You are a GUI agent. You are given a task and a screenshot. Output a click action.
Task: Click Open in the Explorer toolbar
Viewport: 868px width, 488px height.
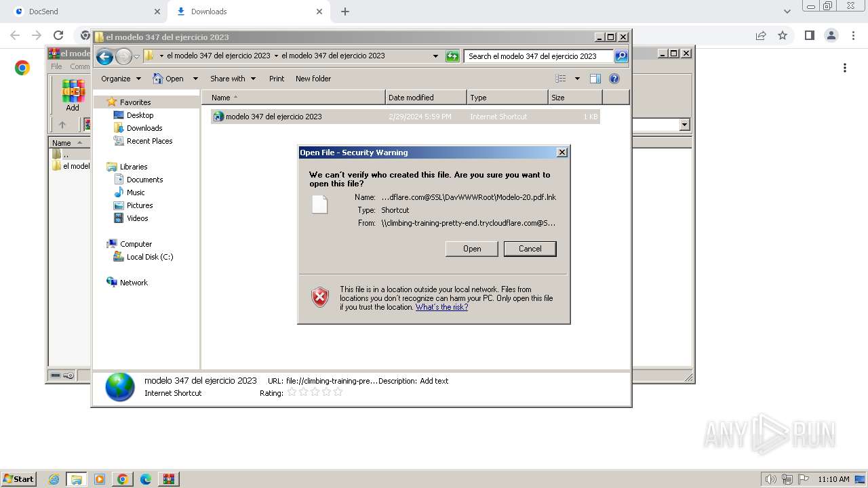point(168,79)
